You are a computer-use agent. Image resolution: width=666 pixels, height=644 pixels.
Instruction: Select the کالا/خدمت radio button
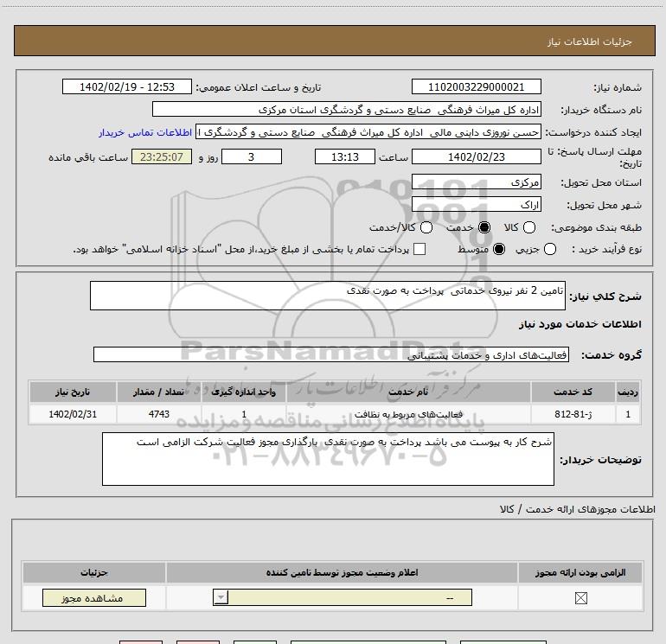point(426,227)
